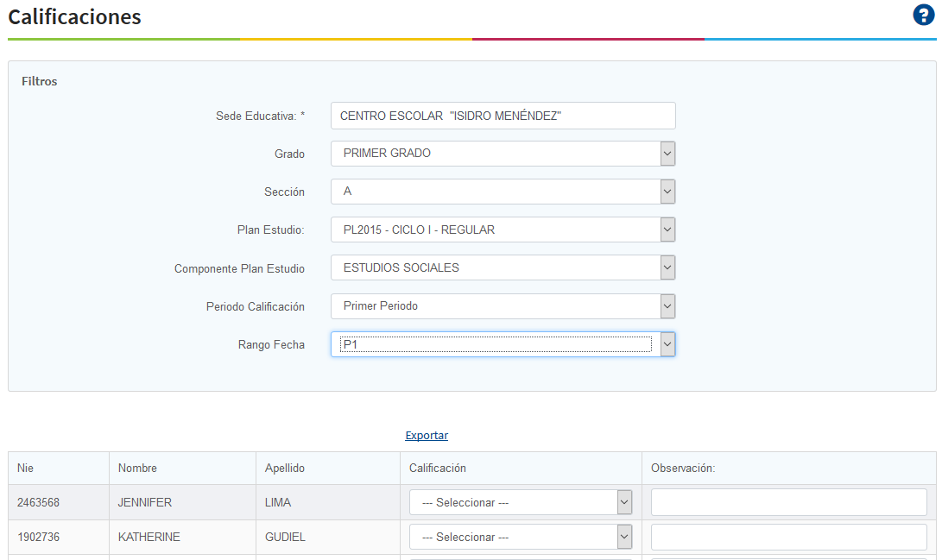Open Calificación dropdown for Katherine Gudiel
The image size is (942, 560).
tap(521, 537)
